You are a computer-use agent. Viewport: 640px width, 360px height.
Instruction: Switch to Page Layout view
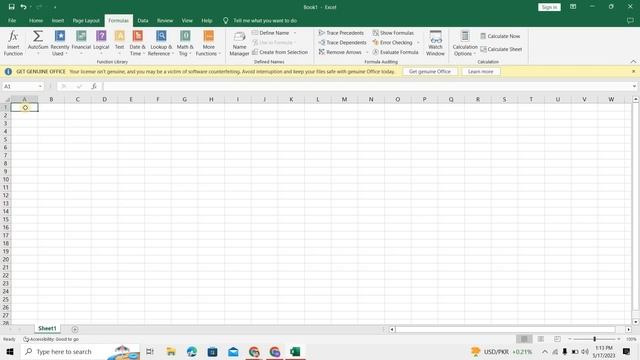541,339
